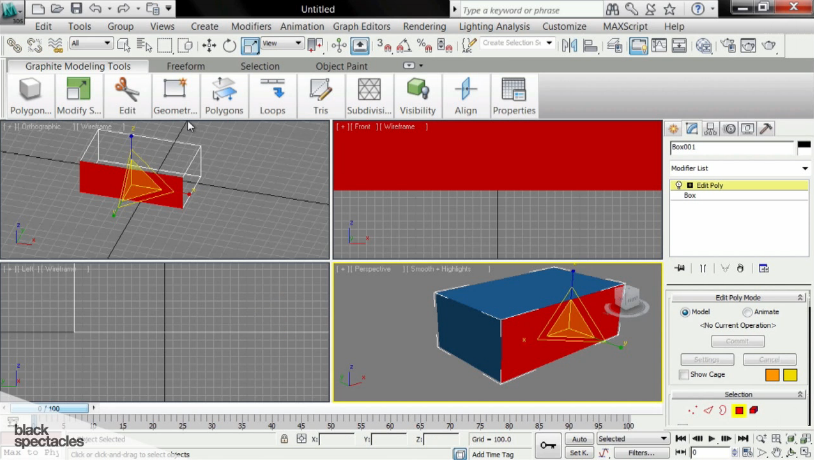
Task: Open the Utilities hammer panel tab
Action: click(x=766, y=129)
